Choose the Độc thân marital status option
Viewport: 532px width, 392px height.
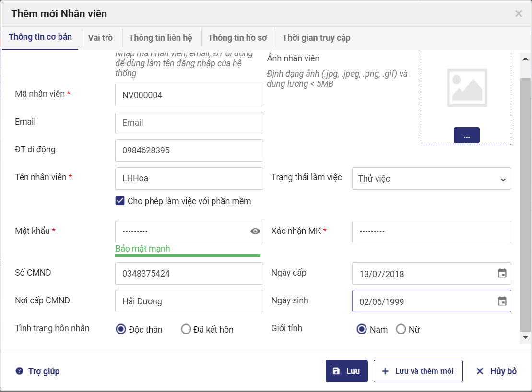coord(121,329)
